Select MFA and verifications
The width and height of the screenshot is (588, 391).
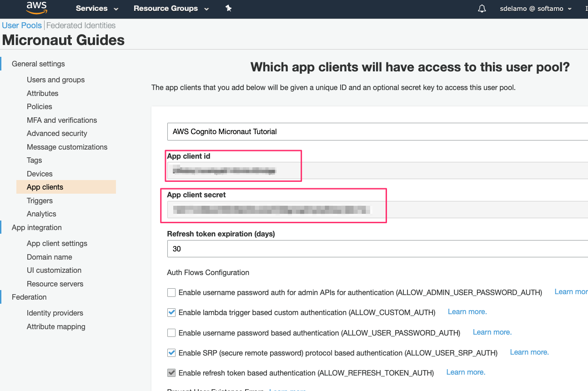coord(62,120)
